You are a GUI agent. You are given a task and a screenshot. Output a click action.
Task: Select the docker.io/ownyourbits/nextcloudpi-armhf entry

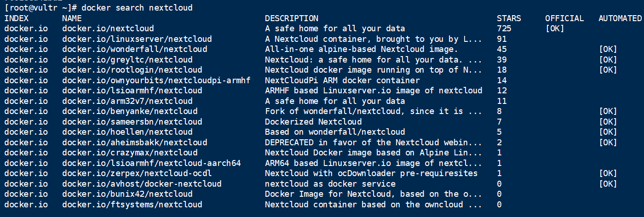click(156, 80)
